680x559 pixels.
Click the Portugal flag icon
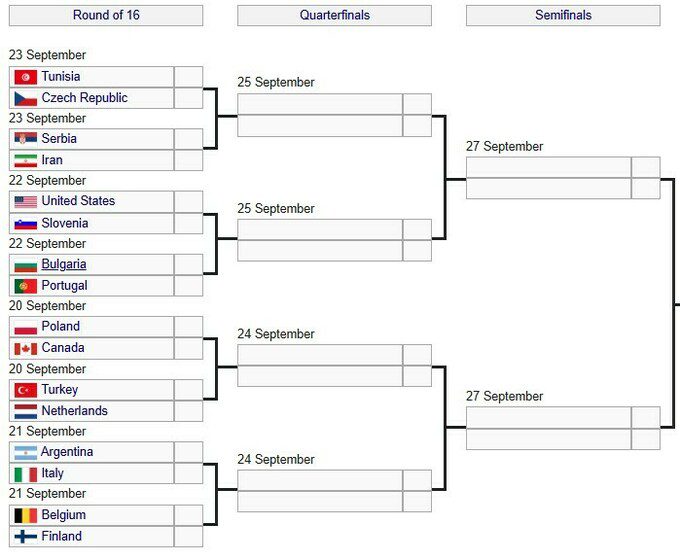point(26,286)
